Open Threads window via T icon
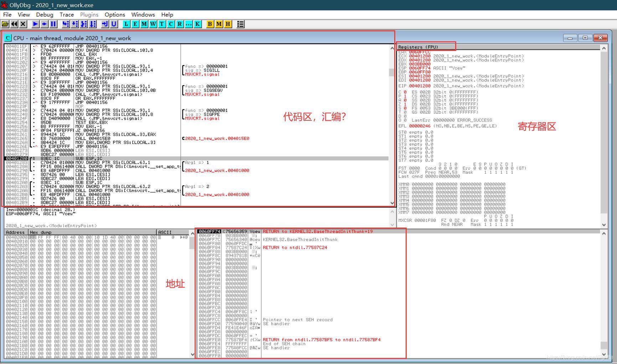 click(162, 24)
